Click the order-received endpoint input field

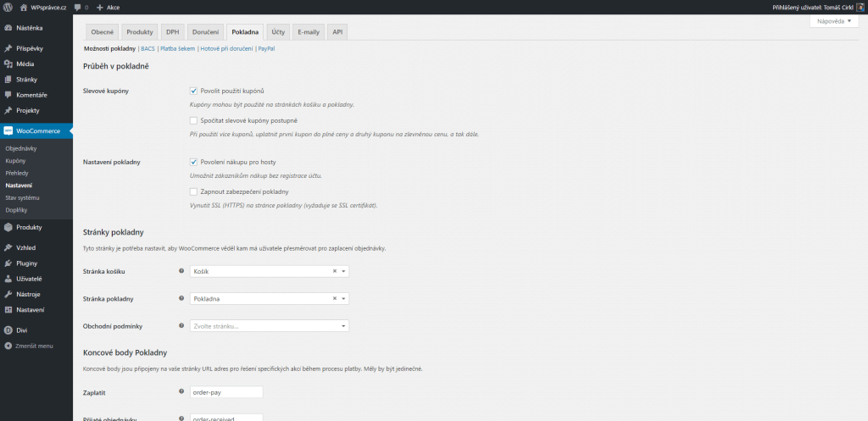point(225,418)
